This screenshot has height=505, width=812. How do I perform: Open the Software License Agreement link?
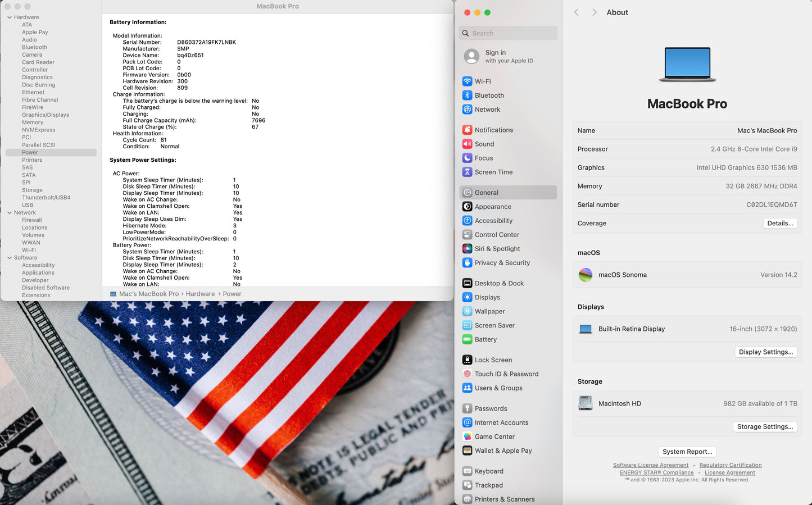(x=651, y=465)
